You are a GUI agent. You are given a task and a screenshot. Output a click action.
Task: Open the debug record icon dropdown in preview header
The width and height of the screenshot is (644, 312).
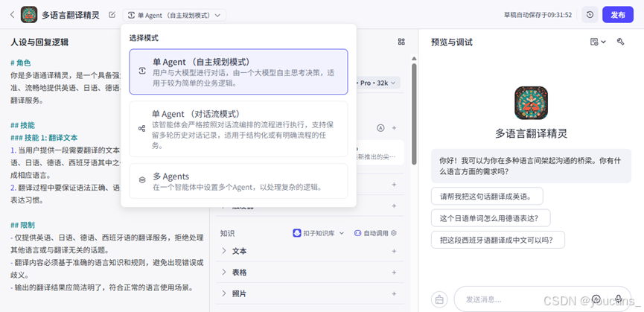click(x=598, y=42)
